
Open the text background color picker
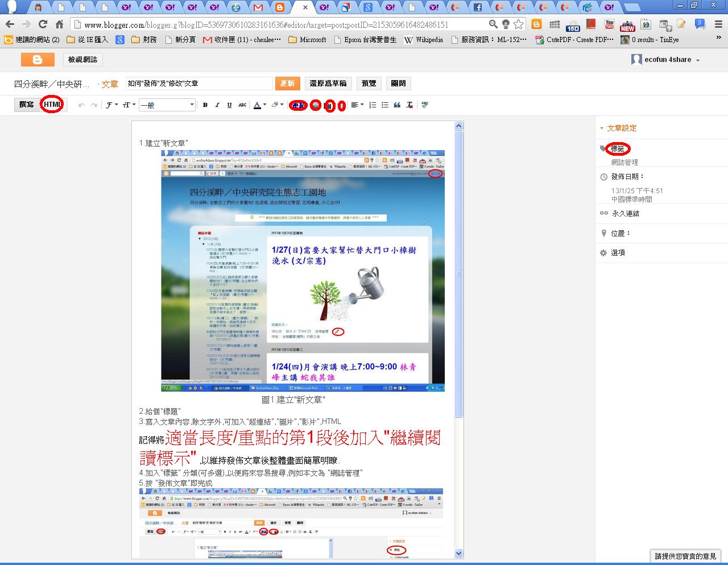click(276, 105)
